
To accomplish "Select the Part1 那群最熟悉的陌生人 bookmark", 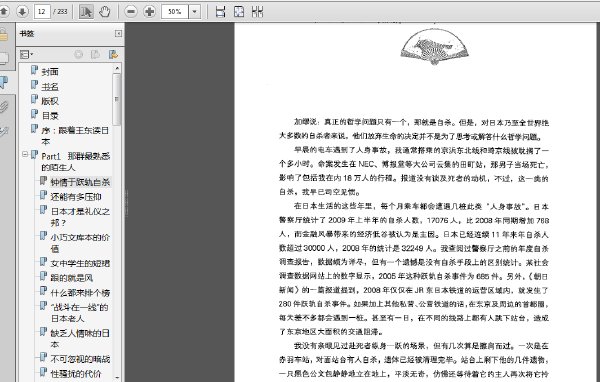I will (75, 162).
